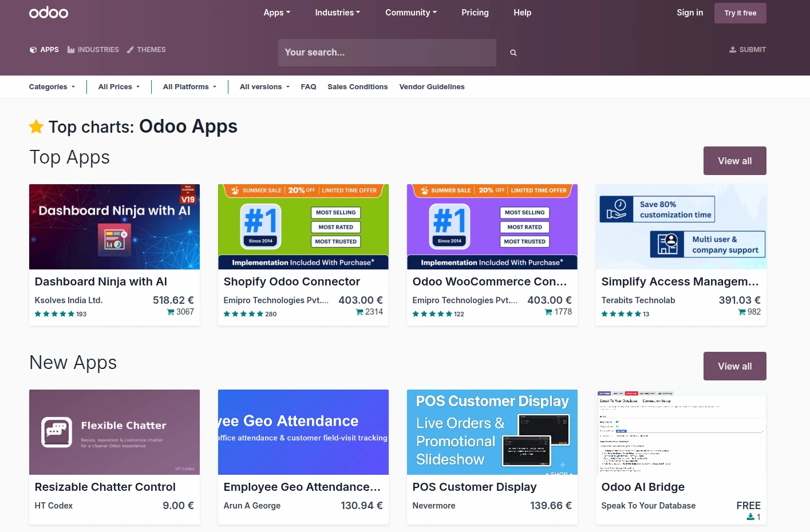The height and width of the screenshot is (532, 810).
Task: Open POS Customer Display title link
Action: (475, 487)
